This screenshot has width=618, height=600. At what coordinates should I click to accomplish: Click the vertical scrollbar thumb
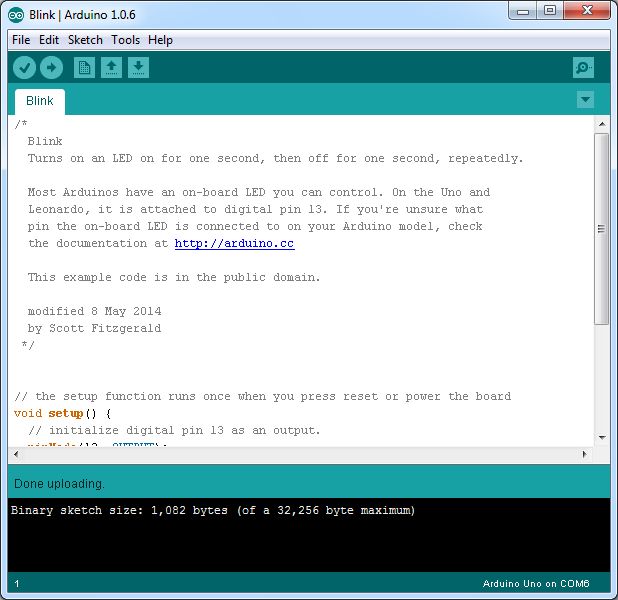pyautogui.click(x=602, y=229)
